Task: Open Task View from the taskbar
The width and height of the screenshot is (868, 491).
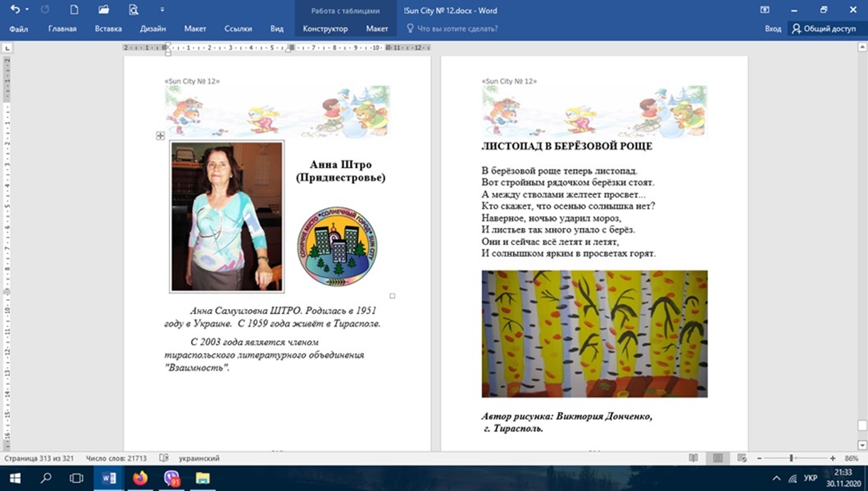Action: pos(76,478)
